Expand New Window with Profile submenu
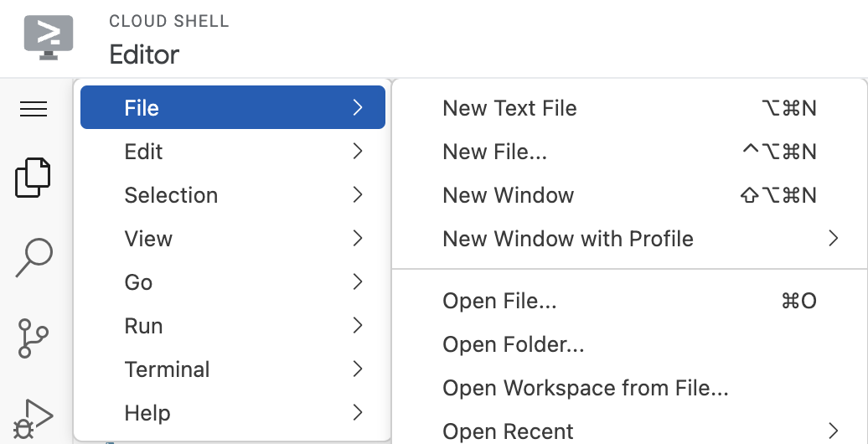This screenshot has height=444, width=868. coord(568,239)
